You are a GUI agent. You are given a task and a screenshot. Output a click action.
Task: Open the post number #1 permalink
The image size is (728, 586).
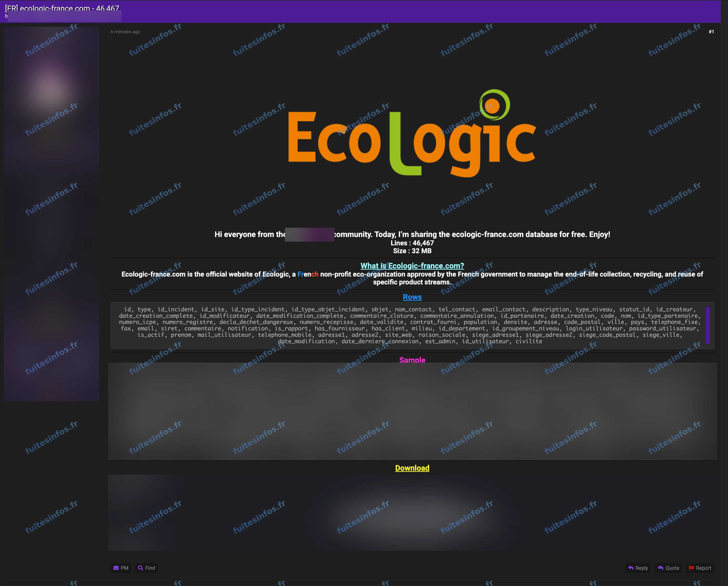click(711, 32)
